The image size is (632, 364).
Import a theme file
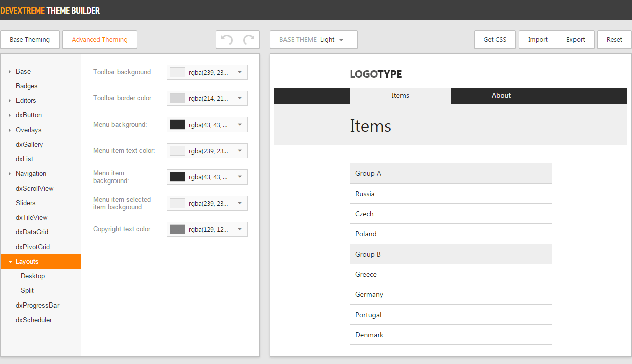click(x=538, y=40)
